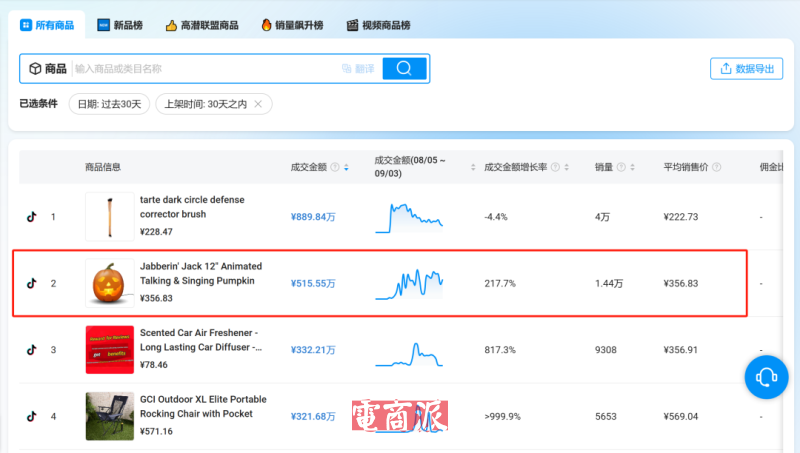Screen dimensions: 800x453
Task: Click help icon next to 平均销售价 header
Action: [x=716, y=167]
